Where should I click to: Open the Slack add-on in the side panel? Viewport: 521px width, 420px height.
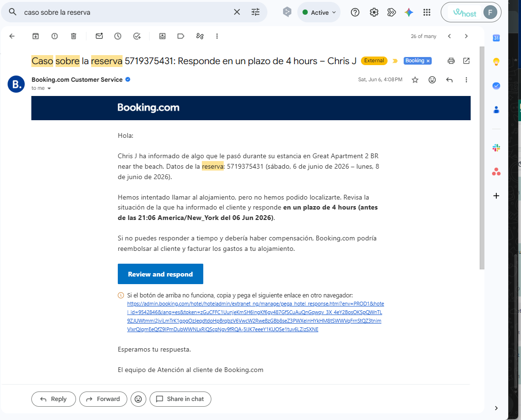[496, 148]
